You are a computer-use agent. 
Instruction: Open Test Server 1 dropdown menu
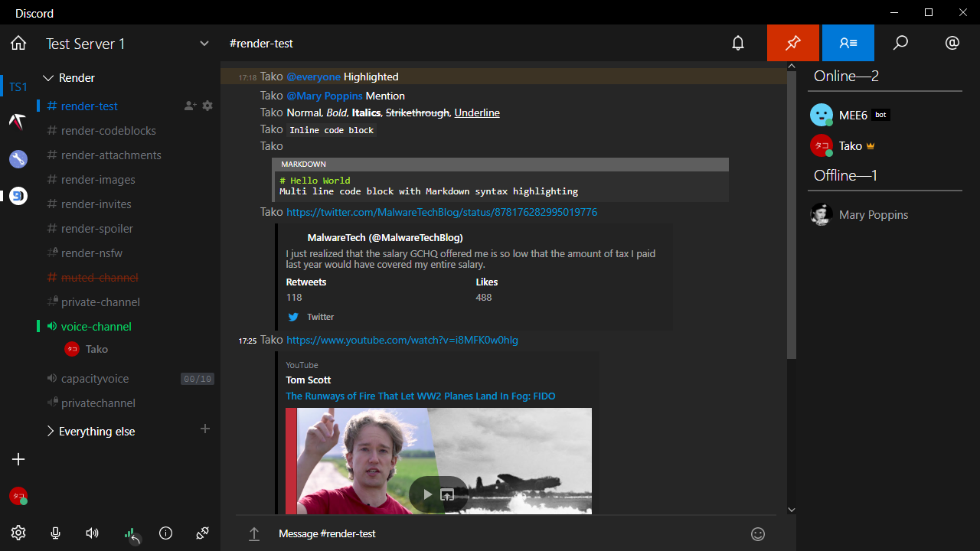[x=204, y=44]
